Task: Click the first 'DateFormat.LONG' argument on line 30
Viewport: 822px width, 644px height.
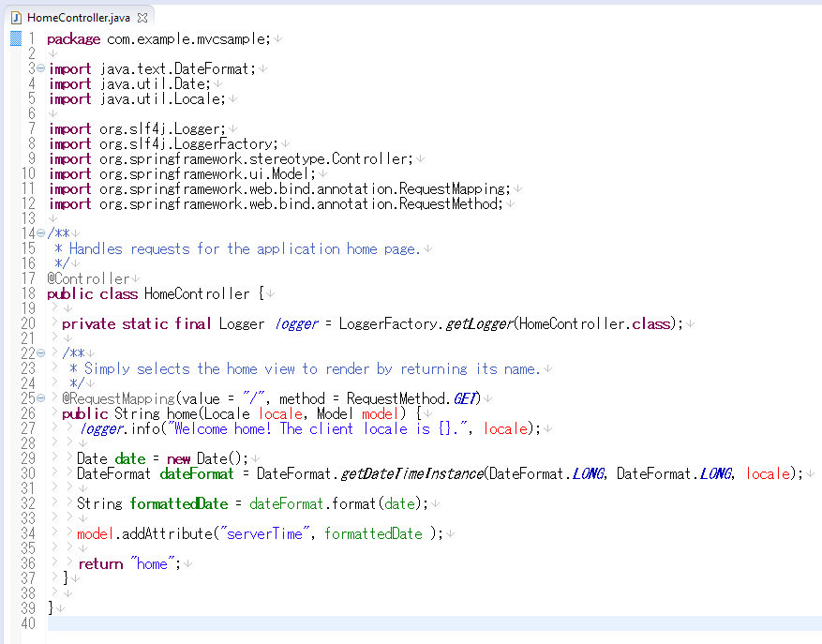Action: (x=547, y=473)
